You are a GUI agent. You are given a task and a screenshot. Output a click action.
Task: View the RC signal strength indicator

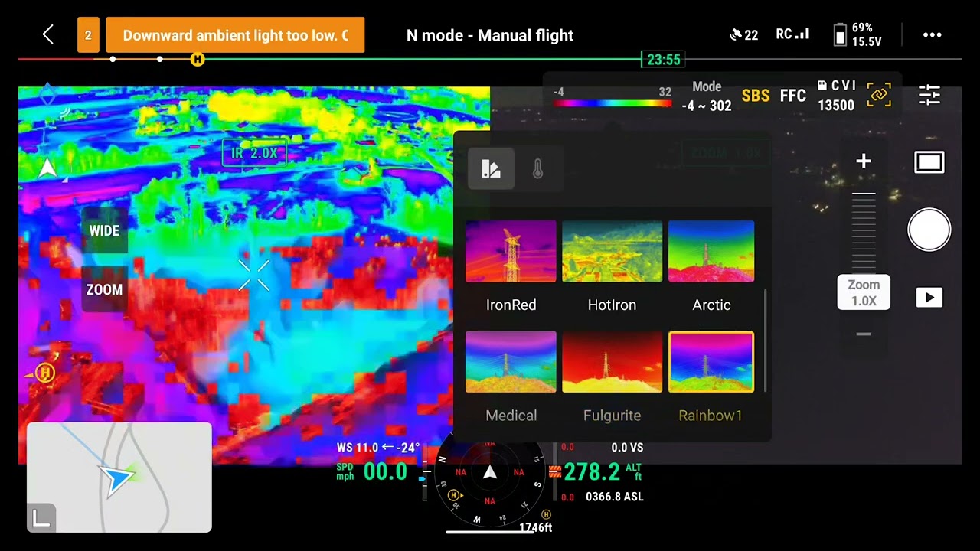click(792, 34)
